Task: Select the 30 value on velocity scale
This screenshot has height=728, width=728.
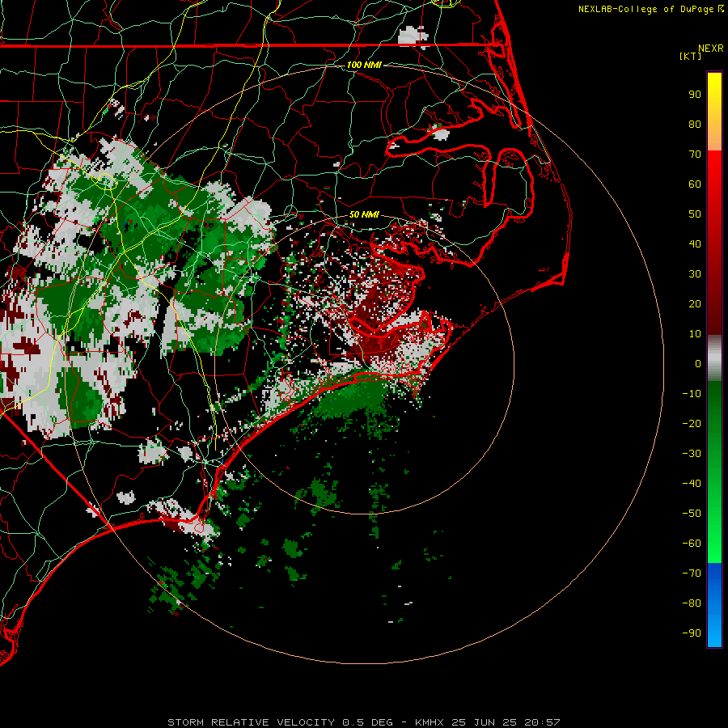Action: [695, 274]
